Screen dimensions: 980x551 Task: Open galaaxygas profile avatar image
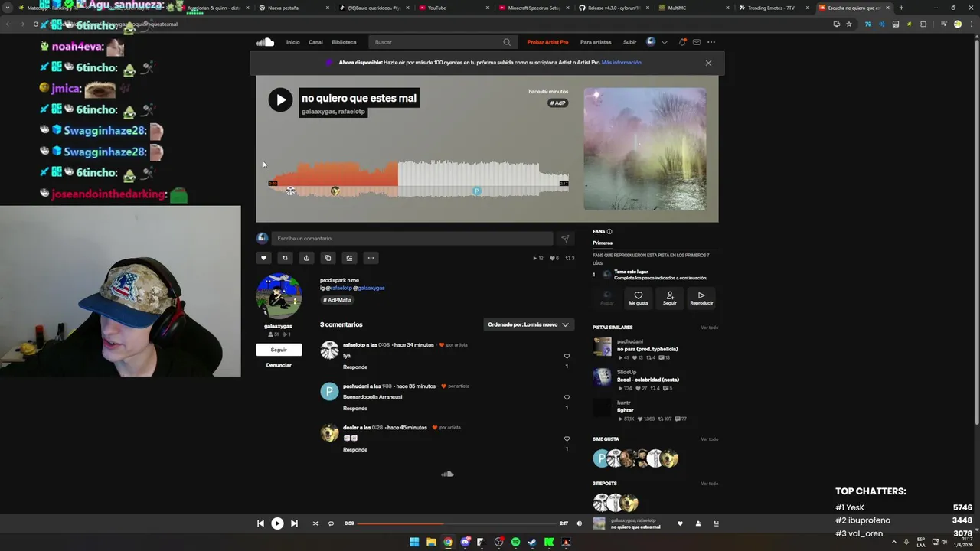(279, 296)
